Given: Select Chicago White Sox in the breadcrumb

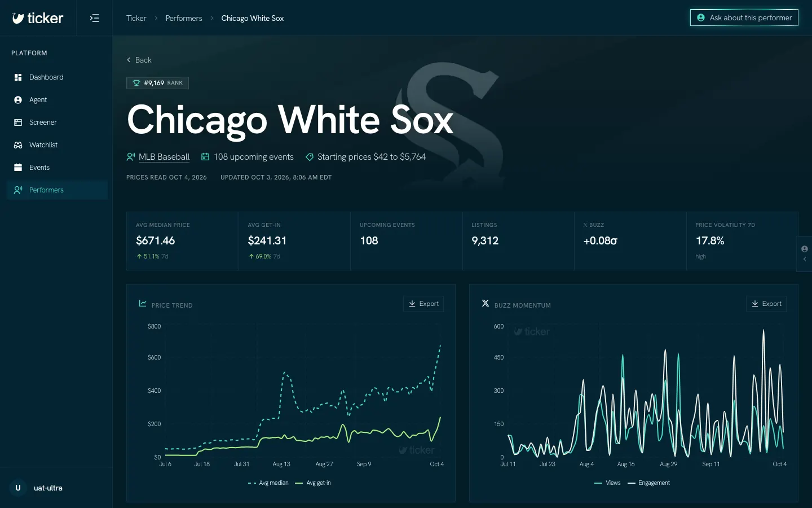Looking at the screenshot, I should click(x=253, y=18).
